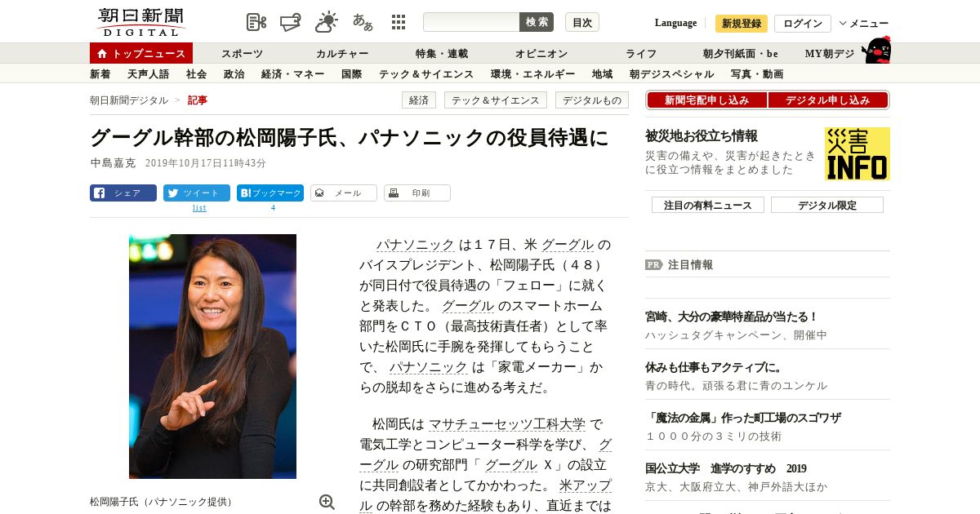Go to 新着 submenu
Screen dimensions: 980x514
(x=100, y=74)
